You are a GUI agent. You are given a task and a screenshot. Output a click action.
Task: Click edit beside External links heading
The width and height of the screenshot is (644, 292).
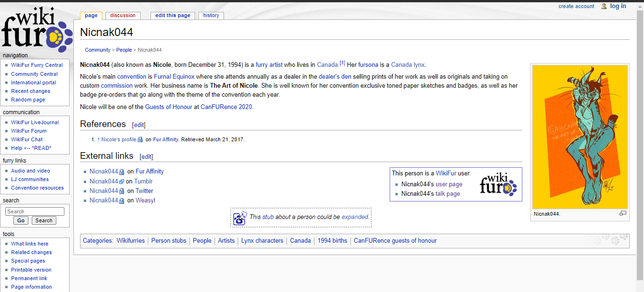(x=146, y=156)
